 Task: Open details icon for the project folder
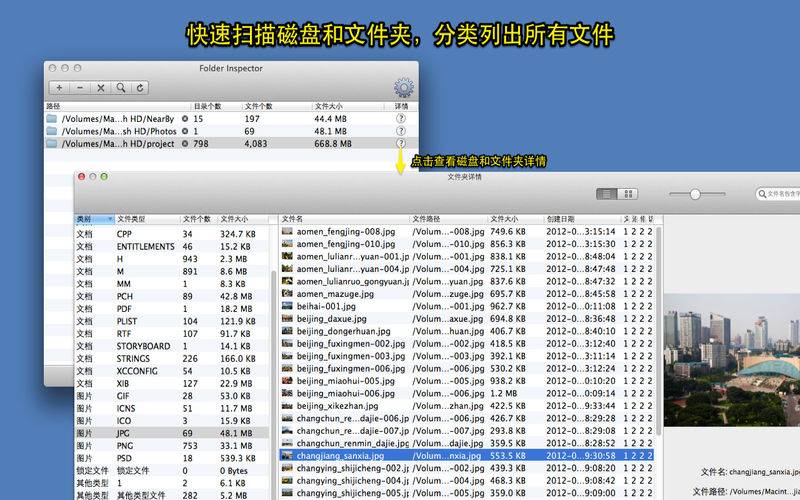[401, 144]
